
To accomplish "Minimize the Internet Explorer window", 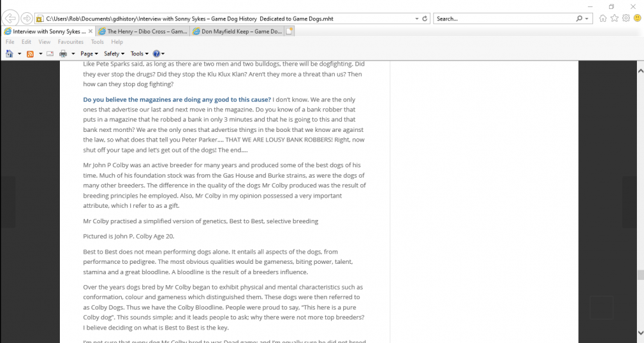I will (x=590, y=6).
